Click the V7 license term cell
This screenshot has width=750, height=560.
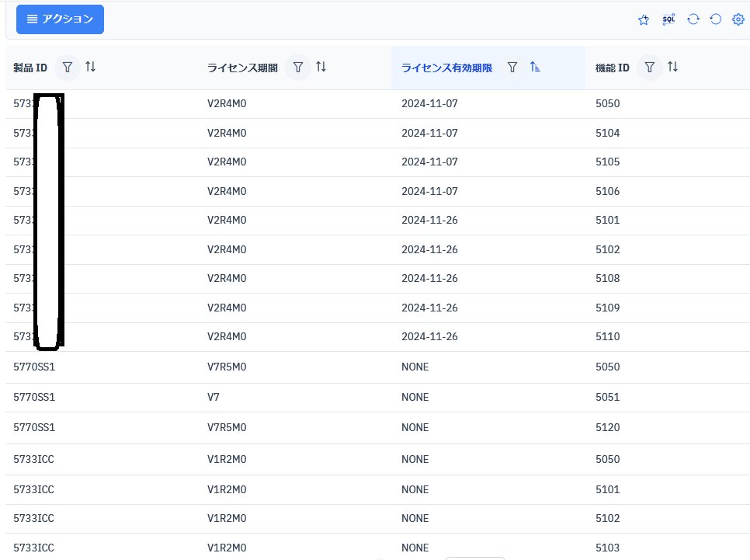point(214,397)
